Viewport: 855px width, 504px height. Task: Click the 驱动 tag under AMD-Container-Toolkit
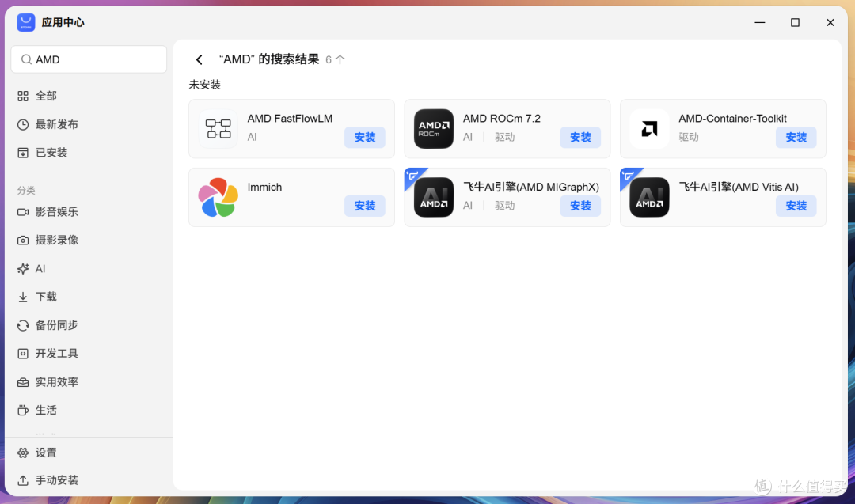pyautogui.click(x=688, y=138)
